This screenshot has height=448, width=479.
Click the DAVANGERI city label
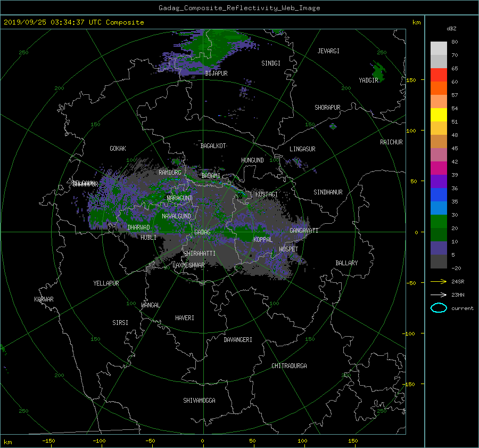(x=238, y=340)
